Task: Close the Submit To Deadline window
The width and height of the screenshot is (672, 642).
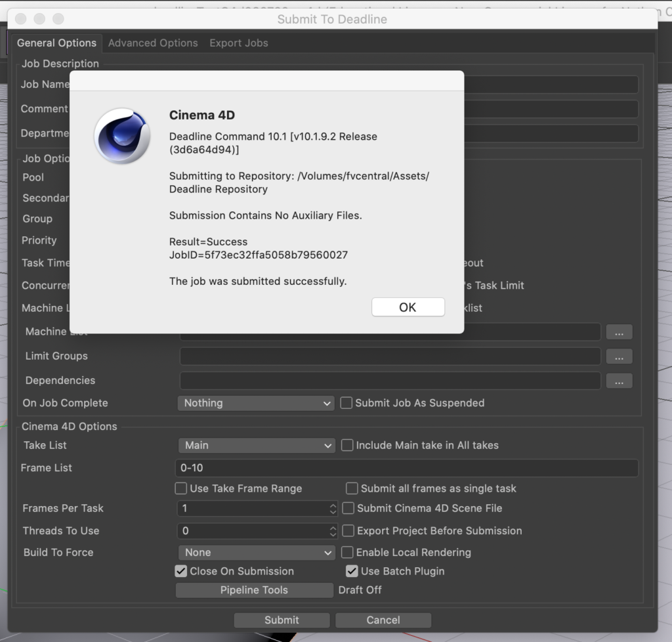Action: 20,19
